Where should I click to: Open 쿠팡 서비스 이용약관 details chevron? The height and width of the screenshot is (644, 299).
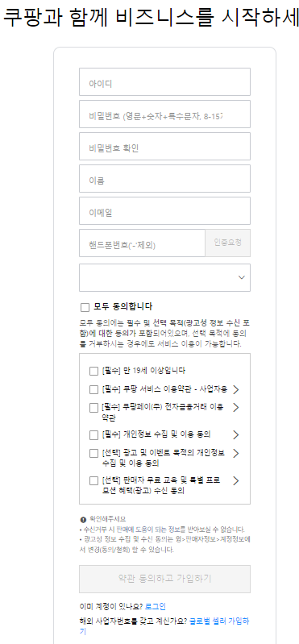click(x=236, y=390)
